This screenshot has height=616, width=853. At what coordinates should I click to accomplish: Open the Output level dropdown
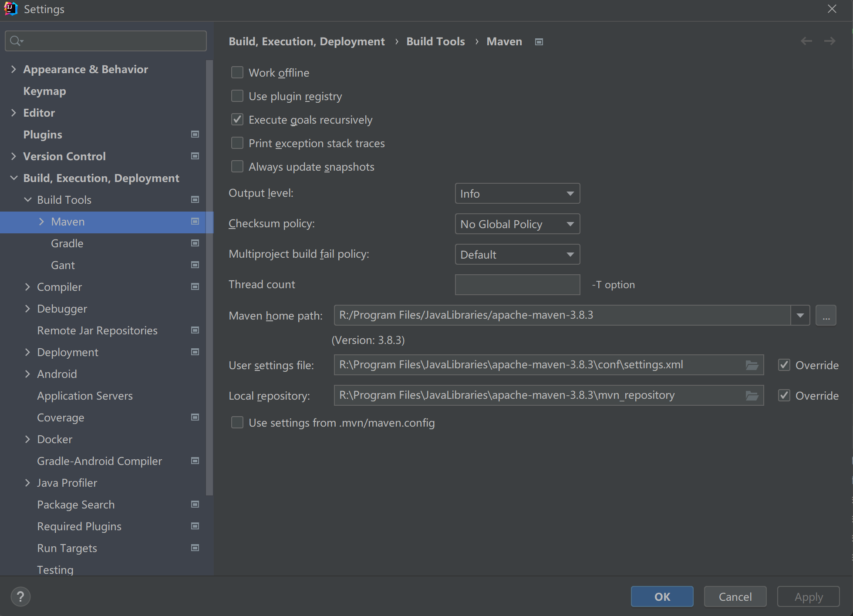click(517, 194)
